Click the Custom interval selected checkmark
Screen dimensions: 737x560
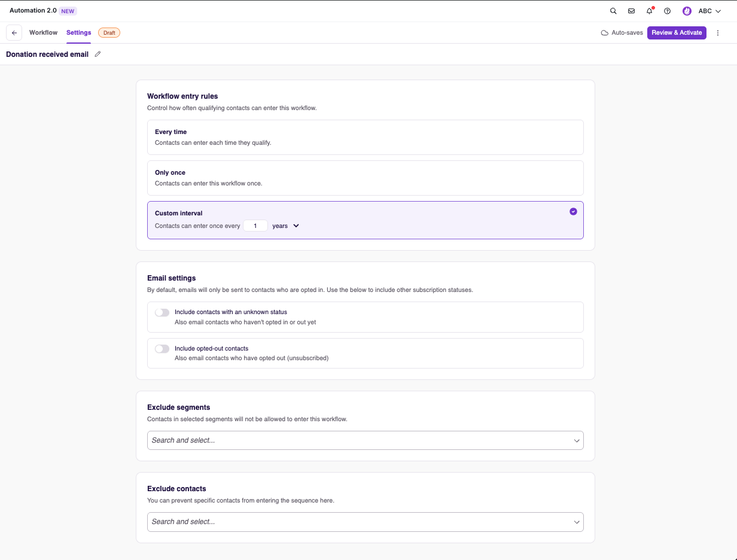573,211
